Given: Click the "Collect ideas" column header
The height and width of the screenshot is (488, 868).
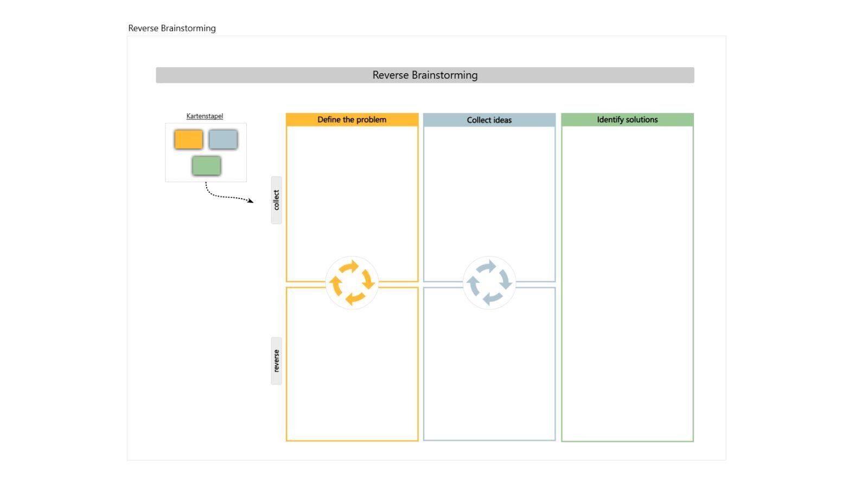Looking at the screenshot, I should pyautogui.click(x=489, y=120).
